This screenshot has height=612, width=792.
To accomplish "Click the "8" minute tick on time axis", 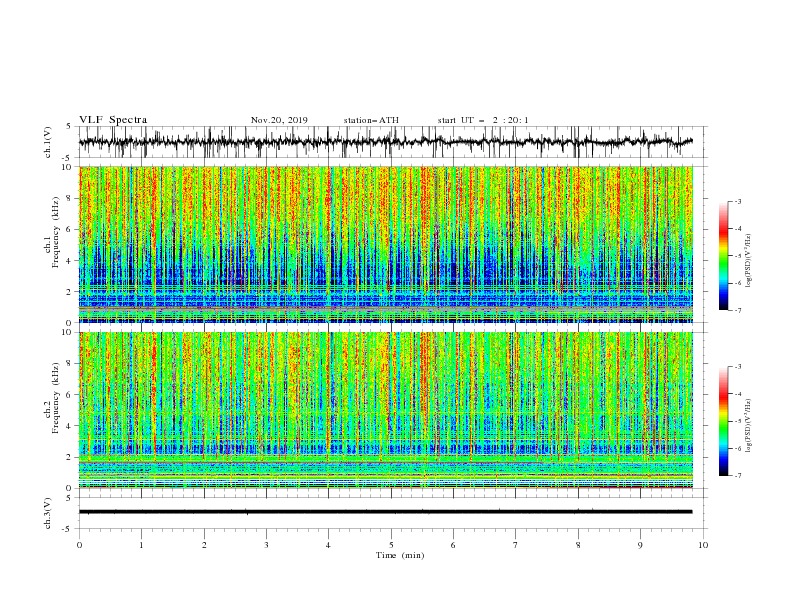I will [x=578, y=545].
